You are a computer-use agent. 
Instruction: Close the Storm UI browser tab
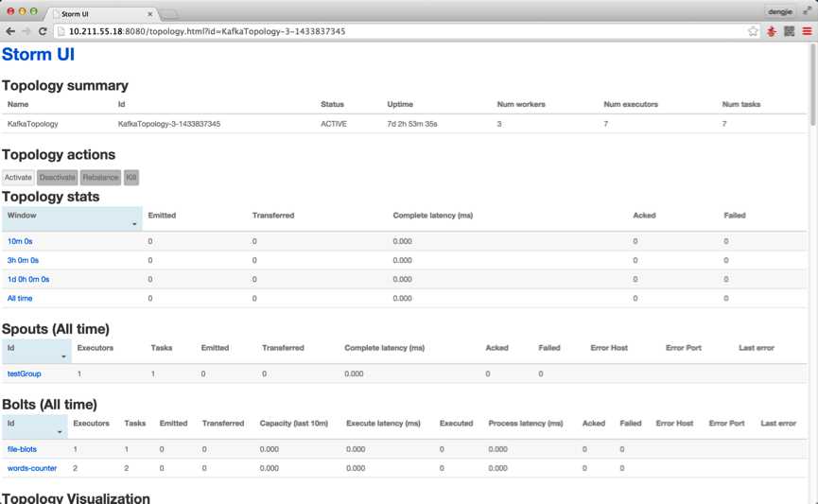pos(149,14)
